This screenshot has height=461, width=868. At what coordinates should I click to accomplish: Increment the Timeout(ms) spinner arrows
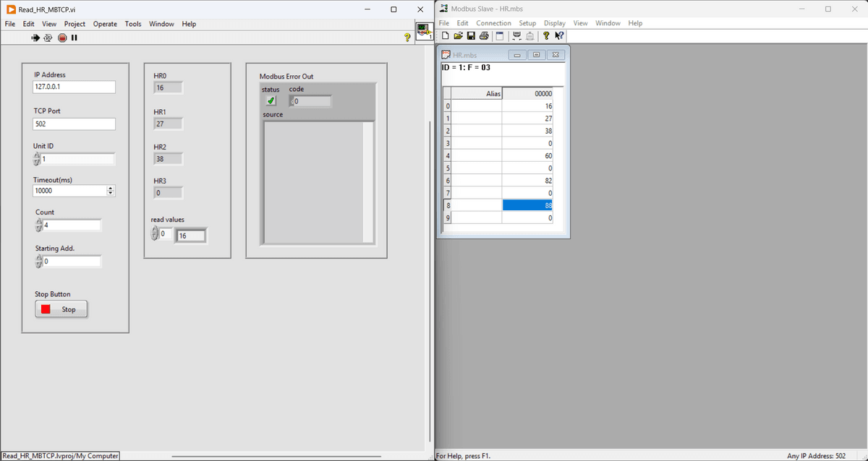pyautogui.click(x=110, y=189)
